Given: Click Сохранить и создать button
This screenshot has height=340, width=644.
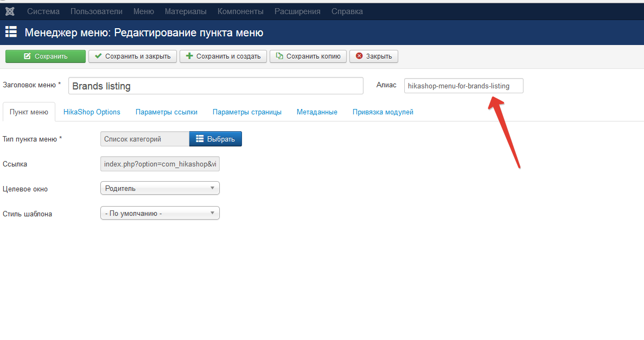Looking at the screenshot, I should pos(223,56).
